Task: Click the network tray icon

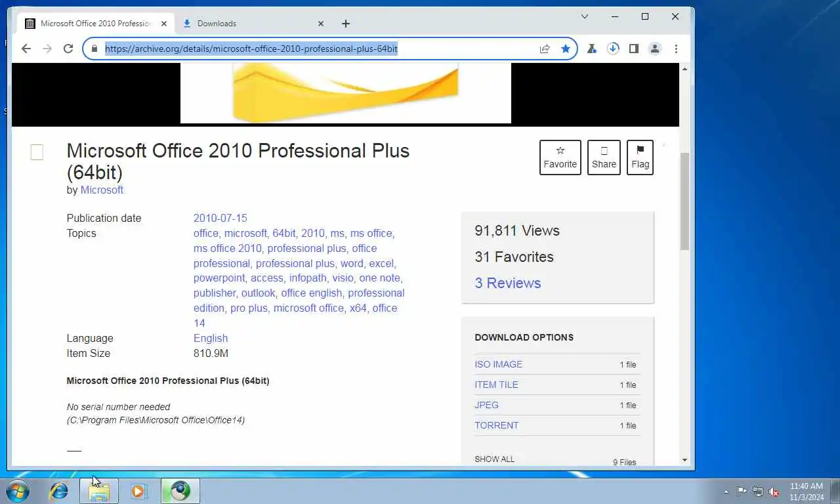Action: click(x=758, y=492)
